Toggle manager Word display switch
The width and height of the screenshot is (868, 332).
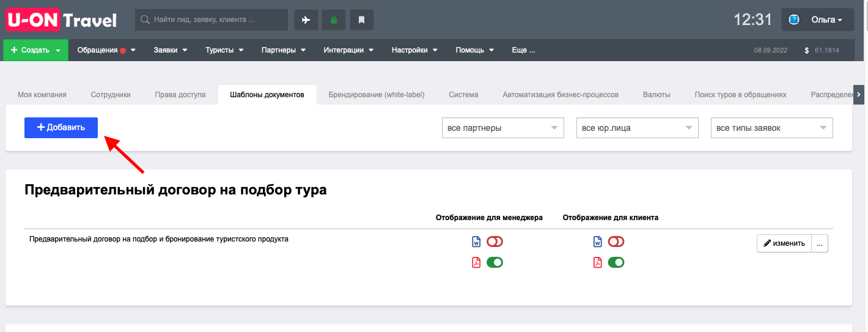[x=495, y=242]
